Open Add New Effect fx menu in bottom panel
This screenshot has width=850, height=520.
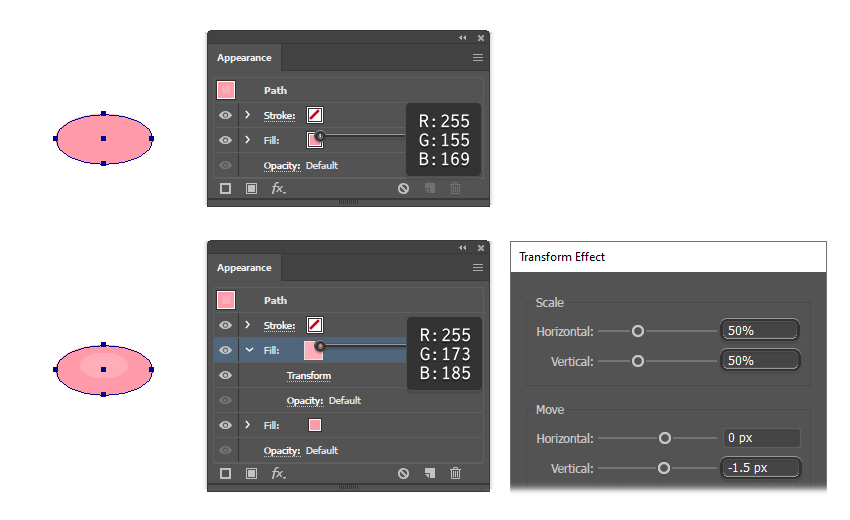(279, 473)
